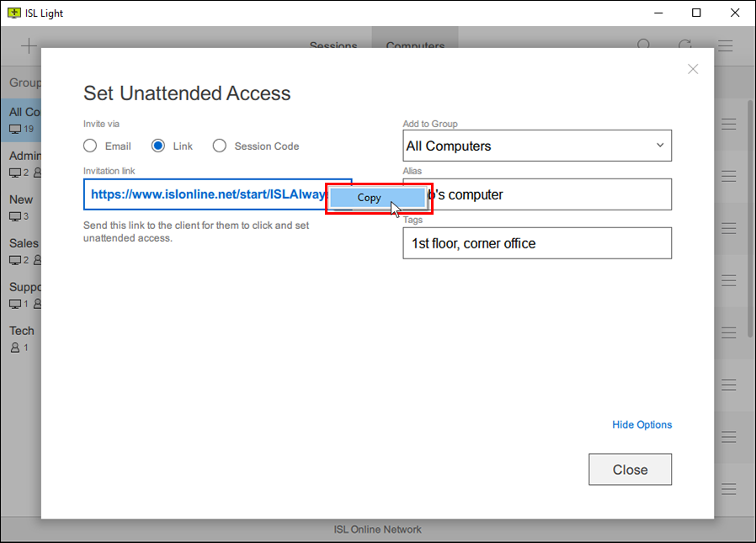
Task: Open the options icon on the first computer row
Action: (729, 123)
